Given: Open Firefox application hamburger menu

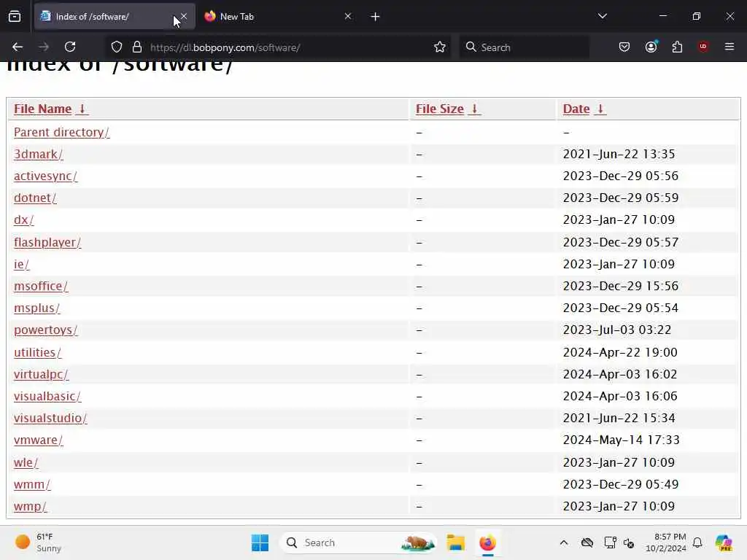Looking at the screenshot, I should click(729, 47).
